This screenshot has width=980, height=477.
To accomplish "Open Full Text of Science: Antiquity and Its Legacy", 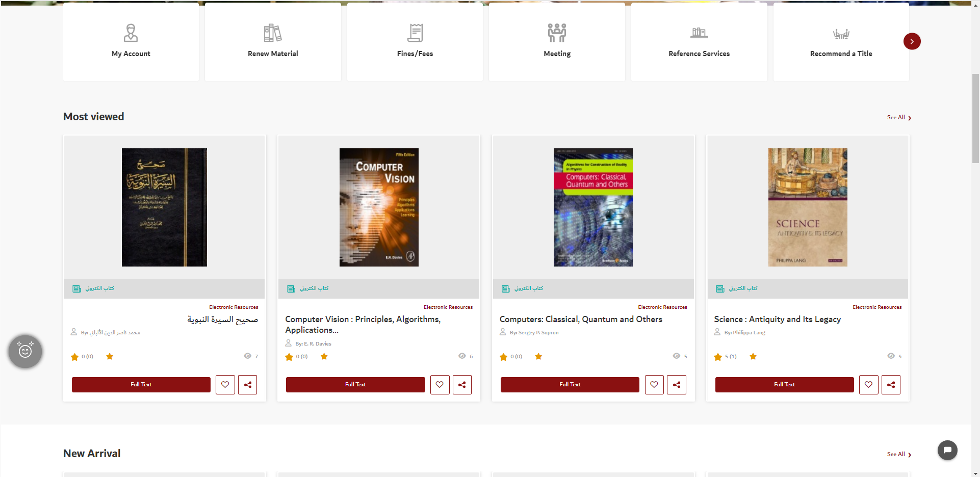I will coord(784,385).
